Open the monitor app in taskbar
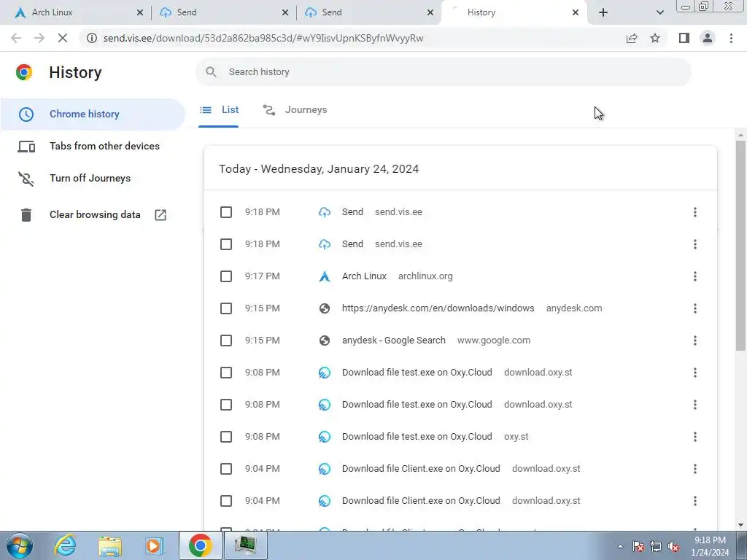Image resolution: width=747 pixels, height=560 pixels. [x=245, y=545]
